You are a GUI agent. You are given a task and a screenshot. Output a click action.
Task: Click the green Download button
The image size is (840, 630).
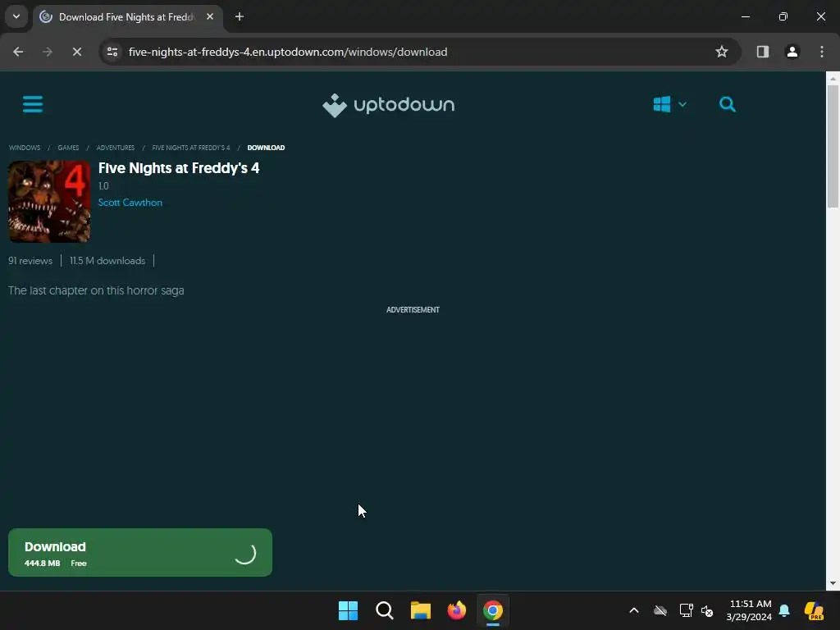[139, 552]
